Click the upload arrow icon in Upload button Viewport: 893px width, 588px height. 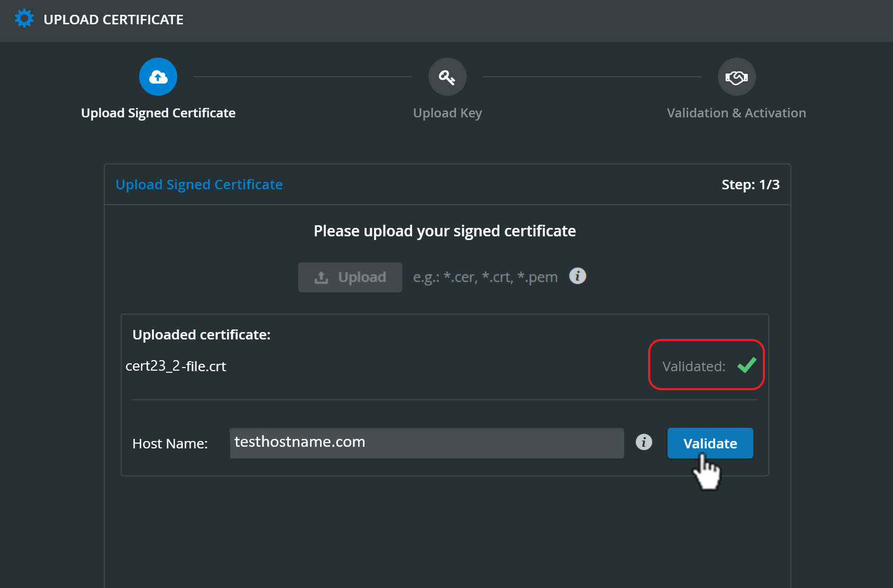click(x=322, y=277)
